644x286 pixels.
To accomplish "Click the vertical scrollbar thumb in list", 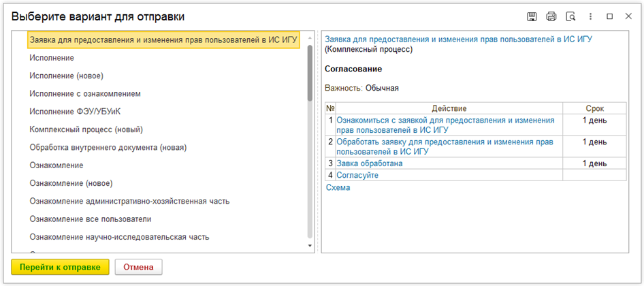I will 310,73.
